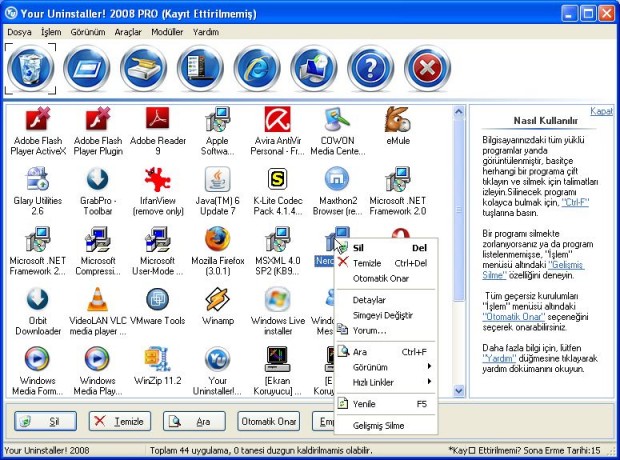Click the bottom Sil button
Screen dimensions: 620x460
45,421
